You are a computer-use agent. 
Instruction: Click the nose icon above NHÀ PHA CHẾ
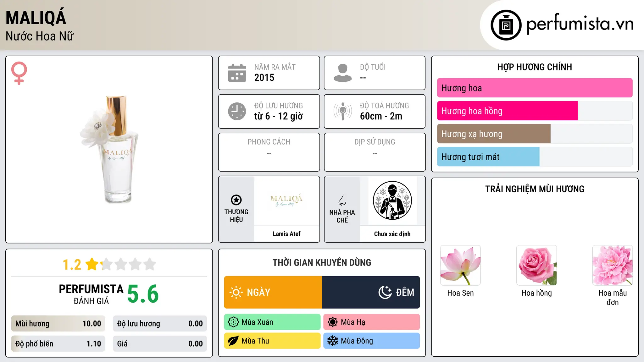342,200
